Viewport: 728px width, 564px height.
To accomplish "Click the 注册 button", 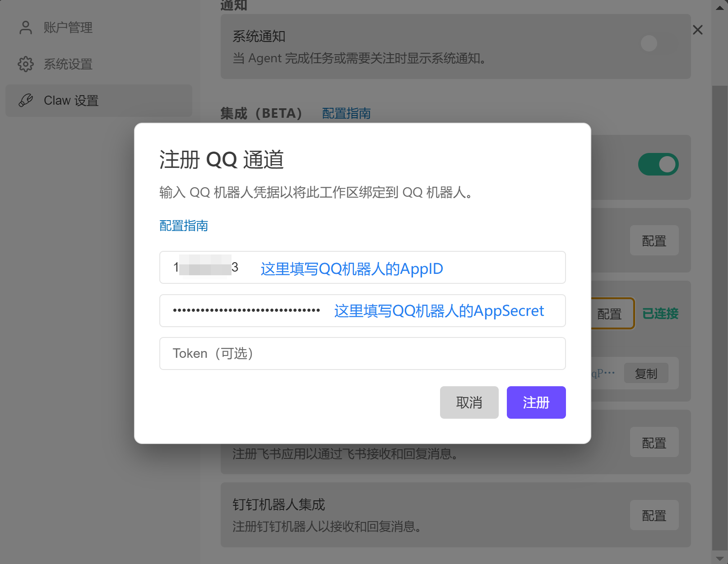I will click(536, 402).
